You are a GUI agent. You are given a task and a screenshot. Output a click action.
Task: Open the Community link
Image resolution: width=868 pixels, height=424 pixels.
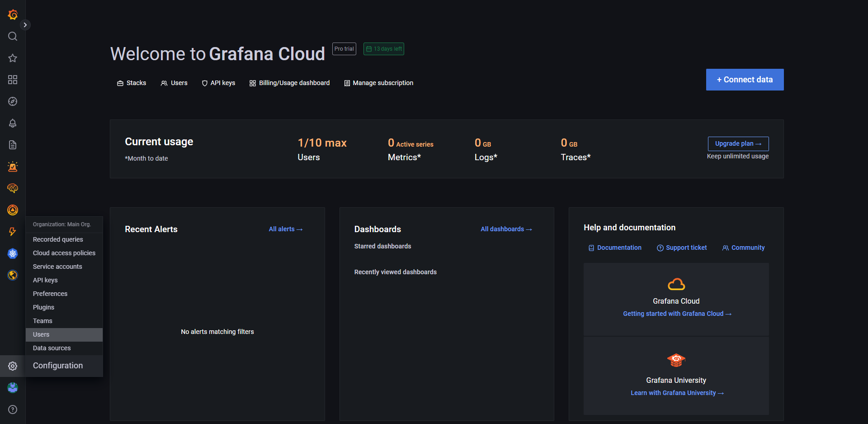[744, 248]
